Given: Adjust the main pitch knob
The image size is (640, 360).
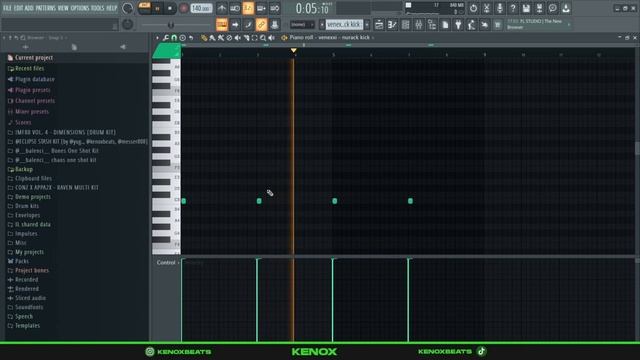Looking at the screenshot, I should (127, 24).
